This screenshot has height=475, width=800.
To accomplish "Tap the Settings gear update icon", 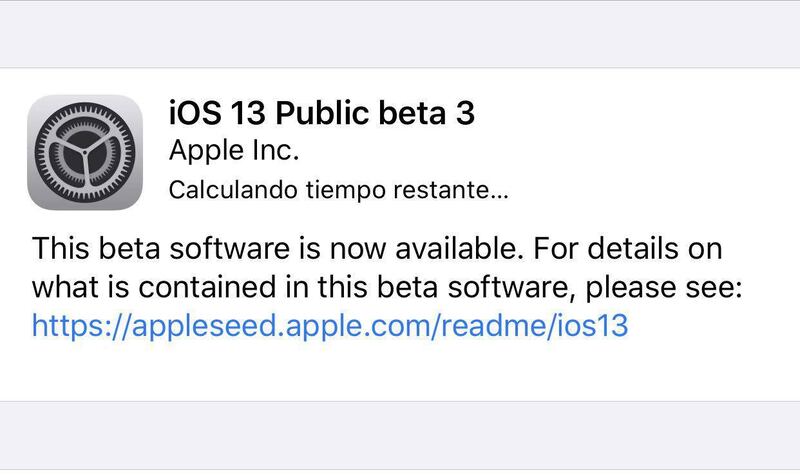I will pyautogui.click(x=86, y=153).
